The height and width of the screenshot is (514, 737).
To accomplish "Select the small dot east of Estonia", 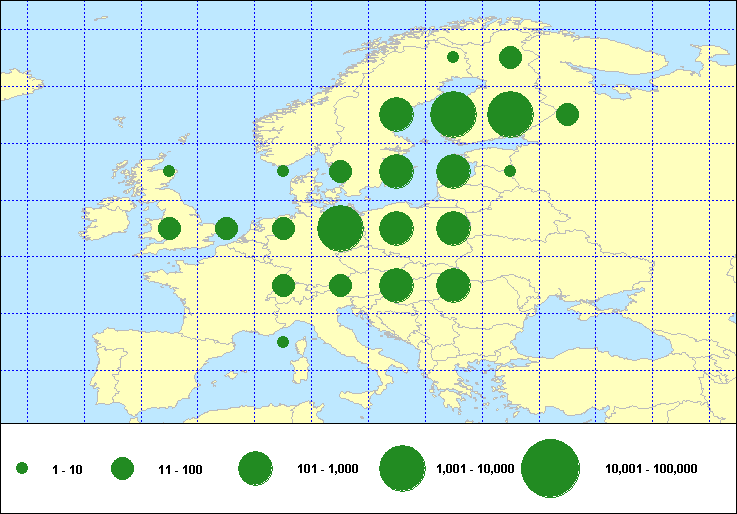I will 510,171.
